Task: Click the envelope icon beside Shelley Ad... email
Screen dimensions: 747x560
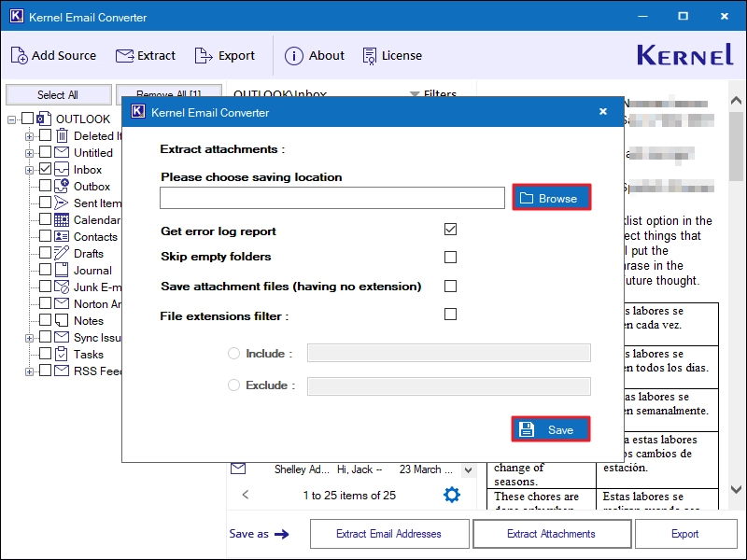Action: 238,469
